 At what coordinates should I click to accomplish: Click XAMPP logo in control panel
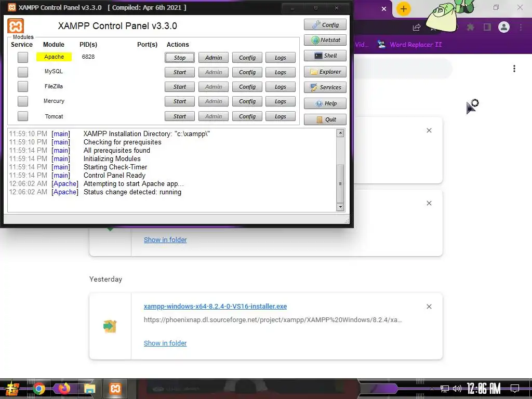(16, 26)
